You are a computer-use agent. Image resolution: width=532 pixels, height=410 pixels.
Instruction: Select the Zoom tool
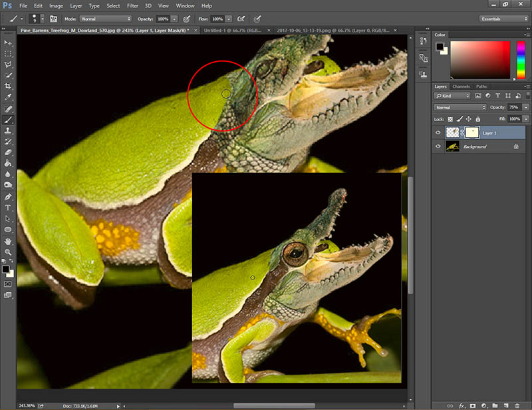click(x=8, y=252)
